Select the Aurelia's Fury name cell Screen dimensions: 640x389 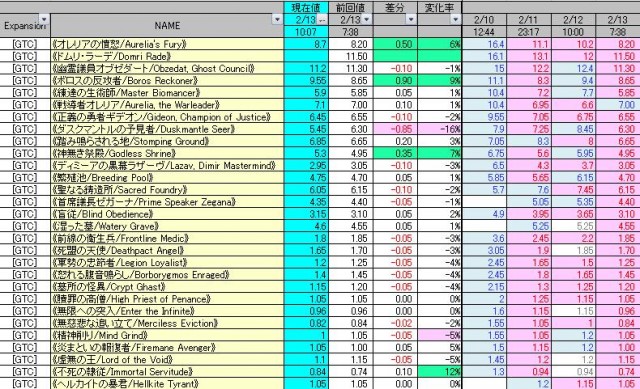pos(167,44)
